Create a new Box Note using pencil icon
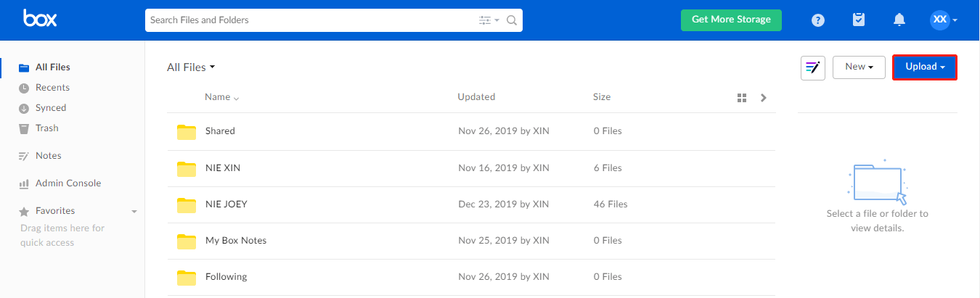 pyautogui.click(x=813, y=67)
